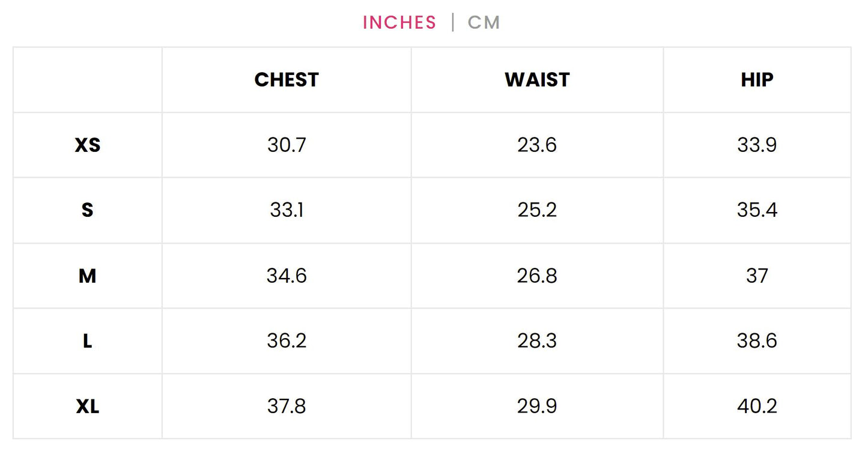Click the XL waist value 29.9
The image size is (868, 457).
point(537,407)
